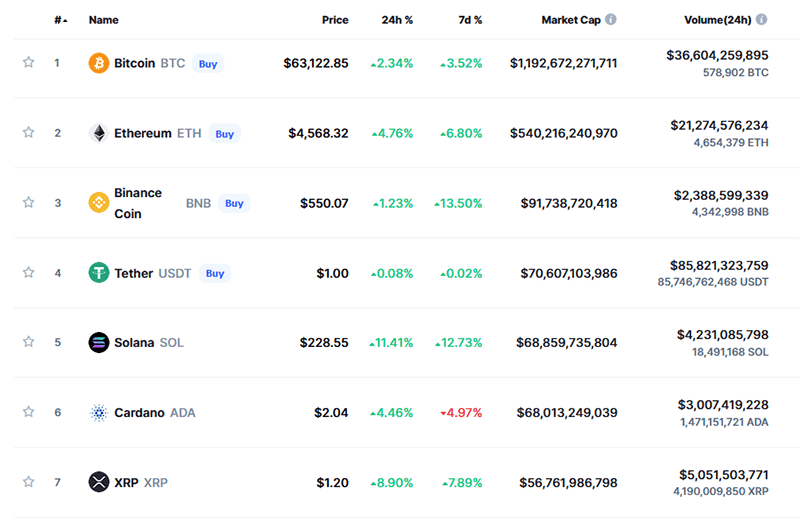Screen dimensions: 800x523
Task: Sort the table by Name column
Action: 104,20
